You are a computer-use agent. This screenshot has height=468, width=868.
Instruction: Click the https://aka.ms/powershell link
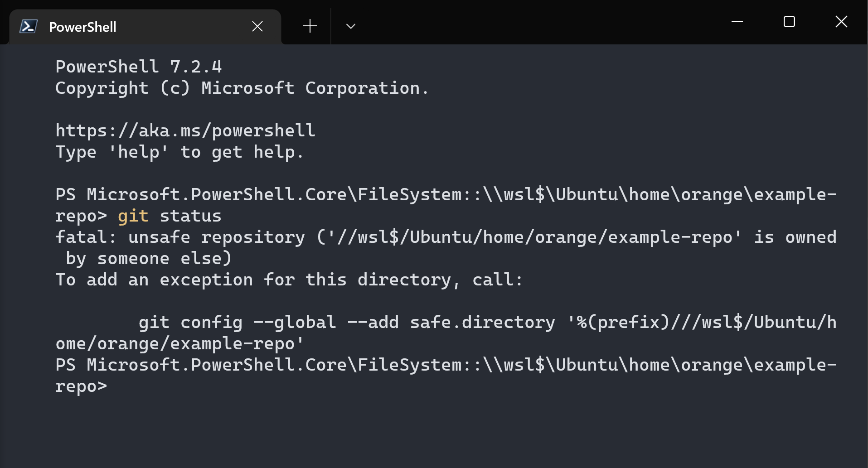click(185, 130)
